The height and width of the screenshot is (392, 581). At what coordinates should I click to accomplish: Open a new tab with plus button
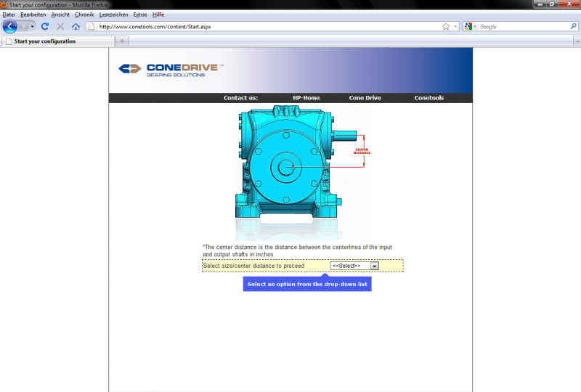122,41
